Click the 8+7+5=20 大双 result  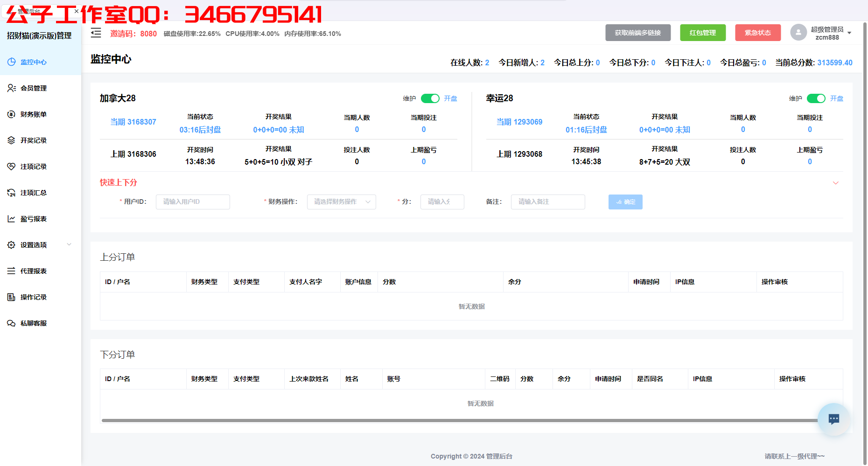665,162
